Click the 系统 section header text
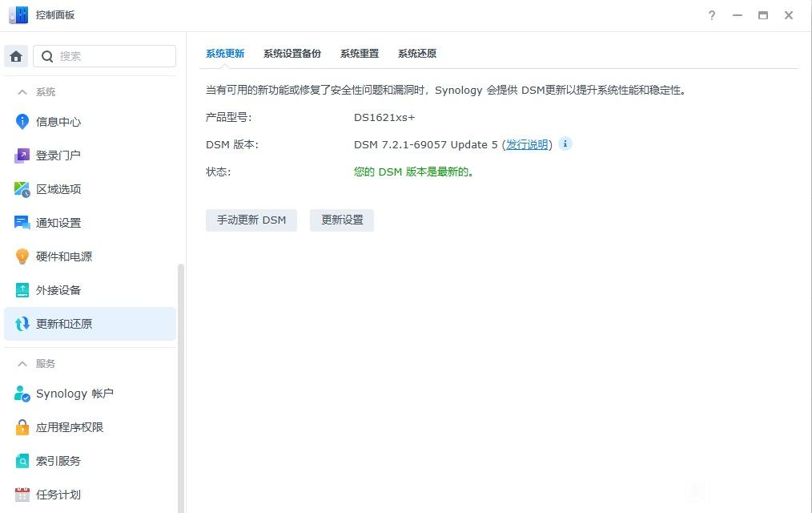Viewport: 812px width, 513px height. click(46, 92)
